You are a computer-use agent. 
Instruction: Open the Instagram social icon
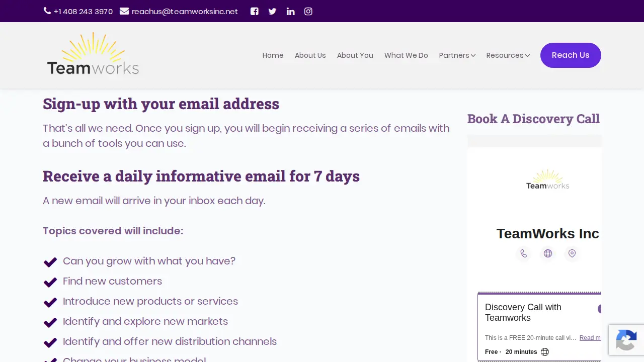[308, 11]
